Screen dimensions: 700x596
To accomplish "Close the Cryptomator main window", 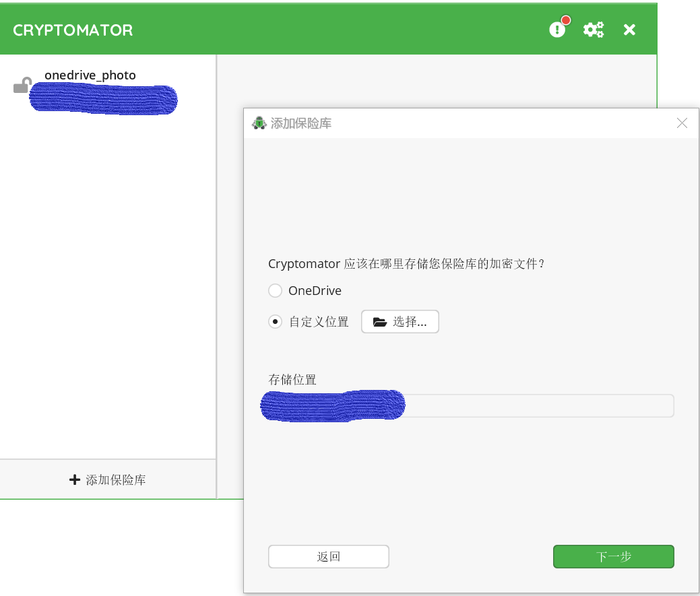I will pos(629,30).
